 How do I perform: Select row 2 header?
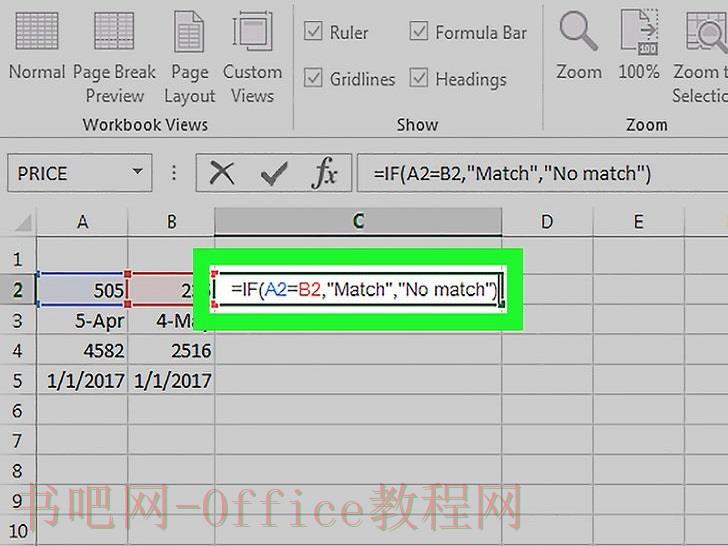click(18, 290)
